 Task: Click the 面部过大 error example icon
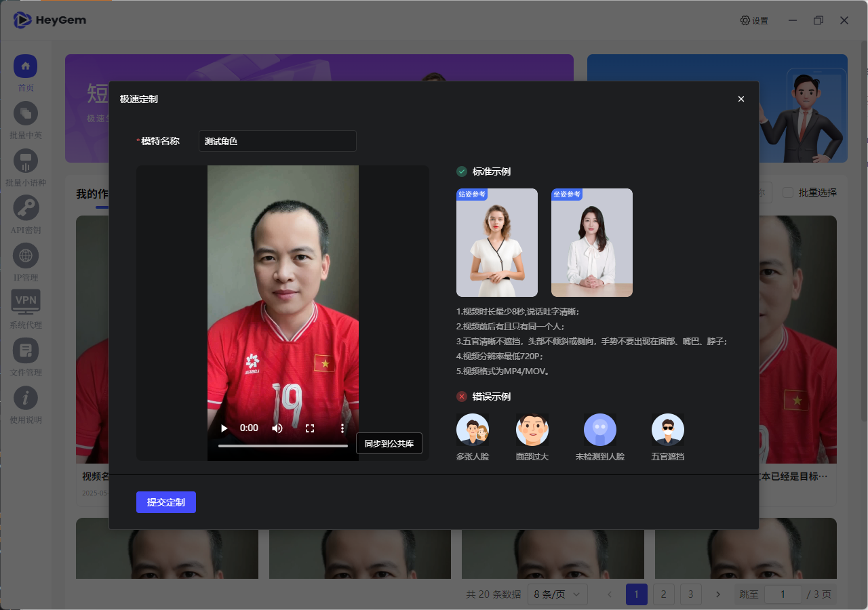[x=532, y=430]
